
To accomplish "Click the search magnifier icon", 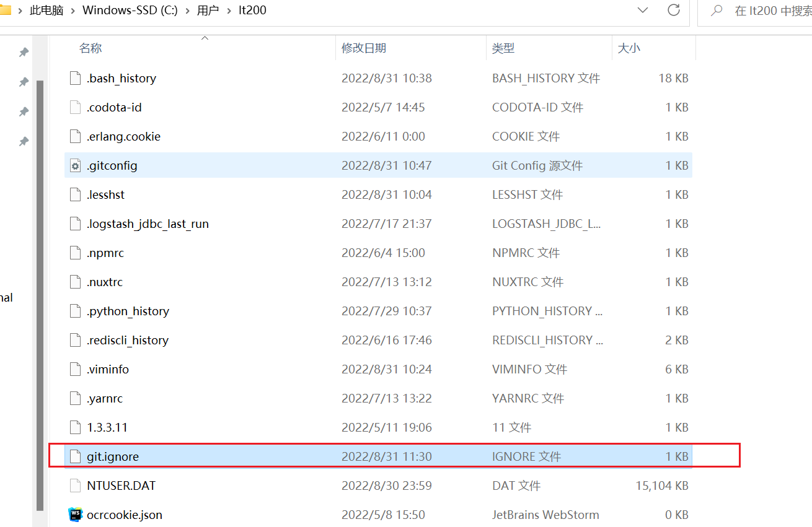I will point(717,11).
